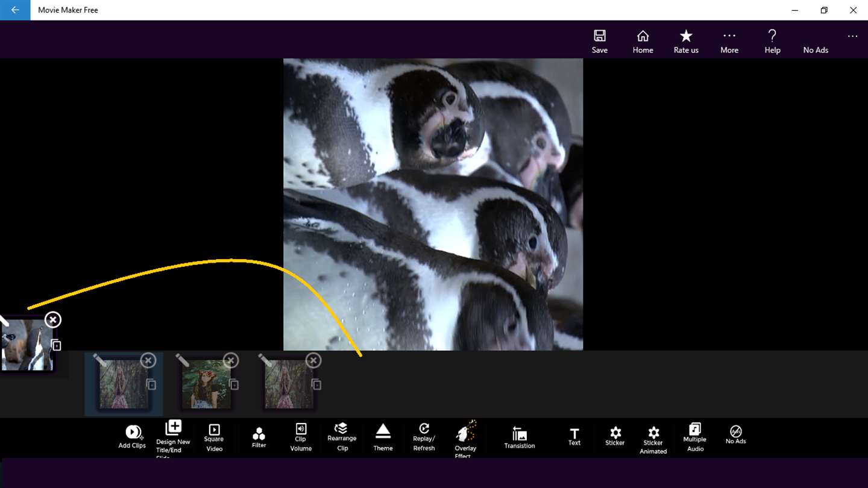Remove the first forest girl clip
This screenshot has height=488, width=868.
pyautogui.click(x=148, y=360)
